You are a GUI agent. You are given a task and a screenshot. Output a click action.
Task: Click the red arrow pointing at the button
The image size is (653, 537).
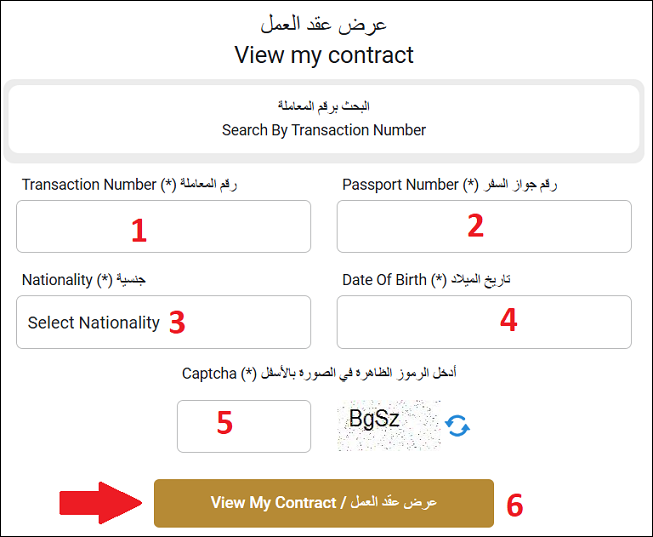[x=100, y=503]
